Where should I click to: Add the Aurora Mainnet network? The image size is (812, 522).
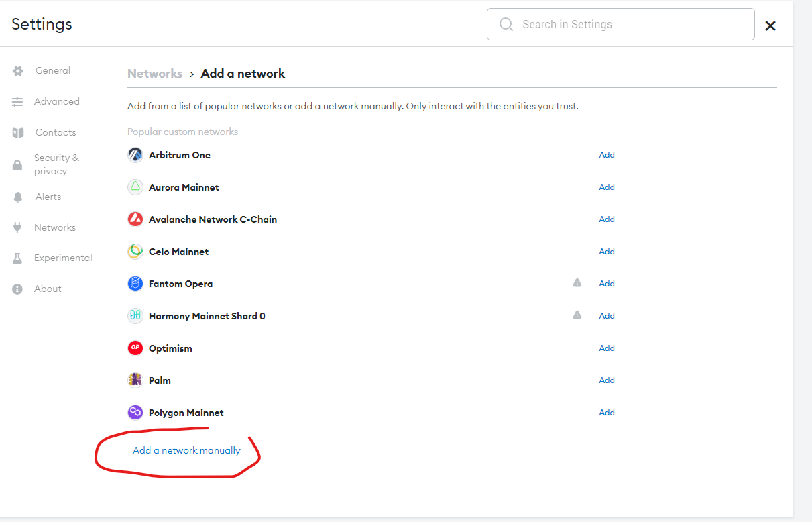[607, 187]
